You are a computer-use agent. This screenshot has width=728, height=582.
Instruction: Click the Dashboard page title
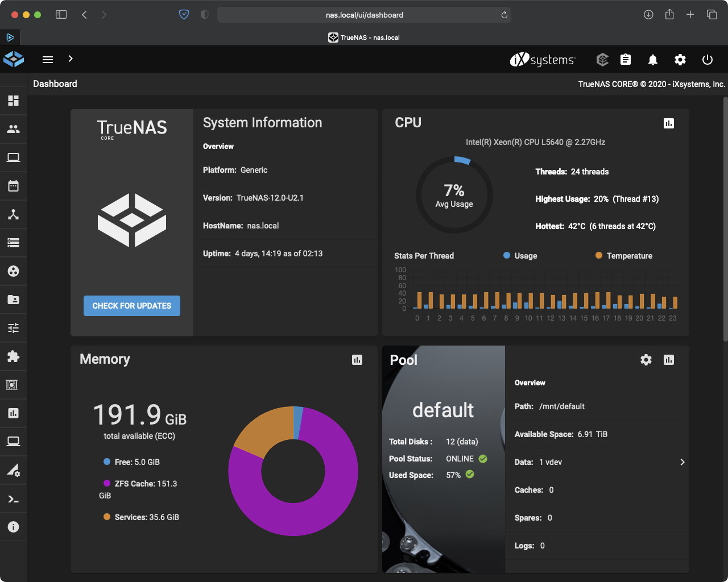55,84
